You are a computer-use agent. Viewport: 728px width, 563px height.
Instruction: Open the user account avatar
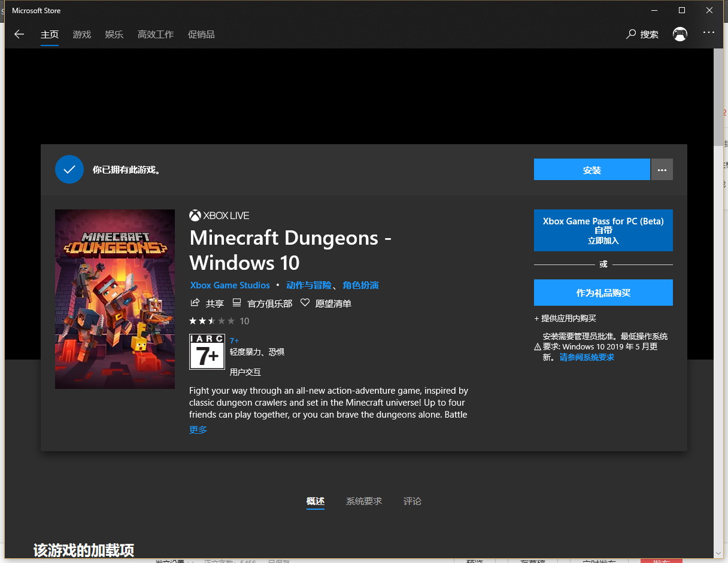680,34
